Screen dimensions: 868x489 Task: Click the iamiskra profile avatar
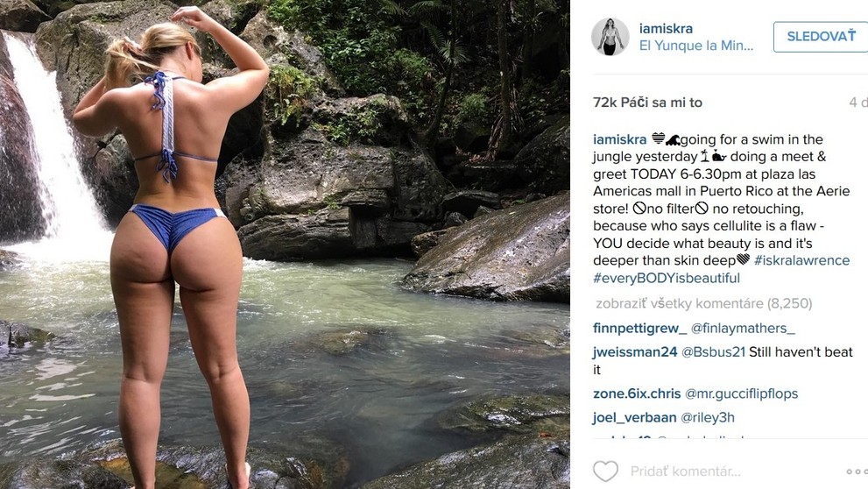point(610,37)
